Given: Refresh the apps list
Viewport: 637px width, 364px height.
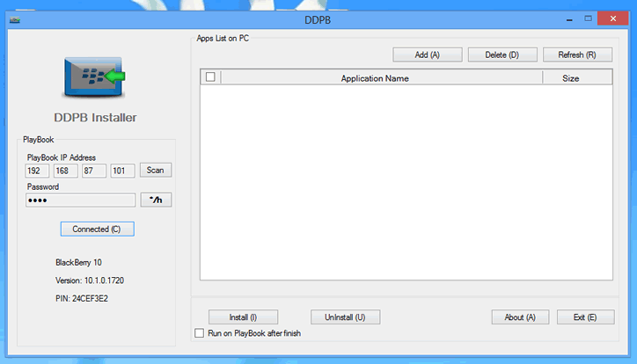Looking at the screenshot, I should tap(577, 55).
